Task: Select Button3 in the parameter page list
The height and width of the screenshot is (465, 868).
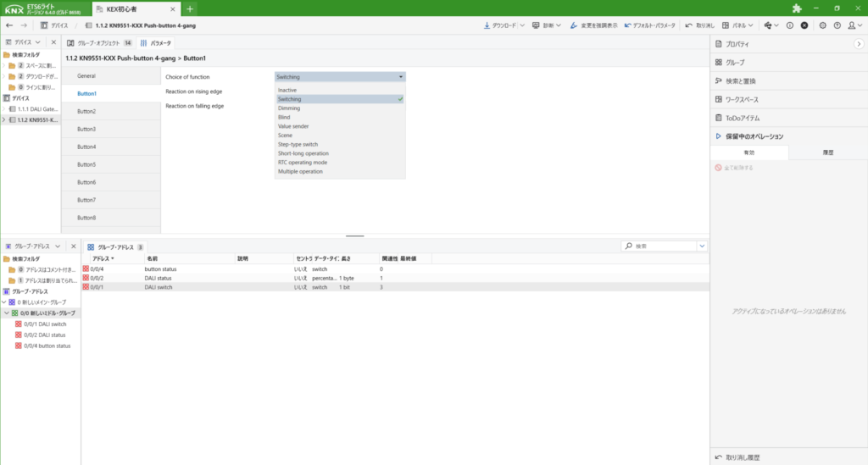Action: pyautogui.click(x=86, y=129)
